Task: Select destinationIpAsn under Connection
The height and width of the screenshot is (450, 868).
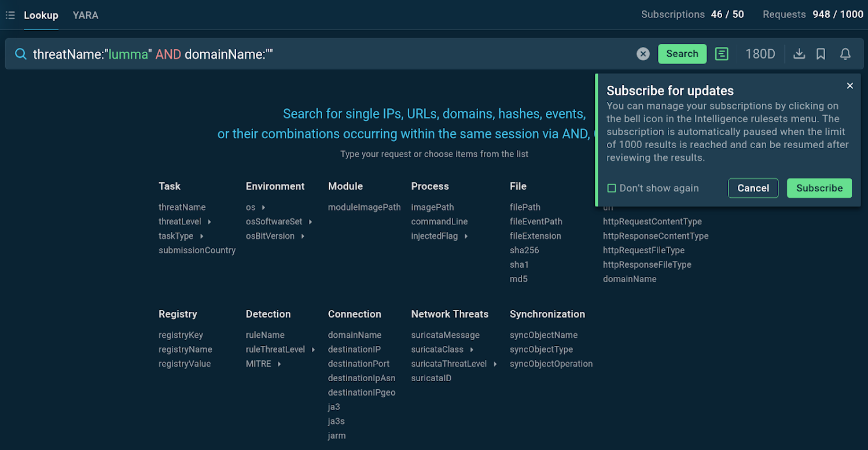Action: [x=362, y=378]
